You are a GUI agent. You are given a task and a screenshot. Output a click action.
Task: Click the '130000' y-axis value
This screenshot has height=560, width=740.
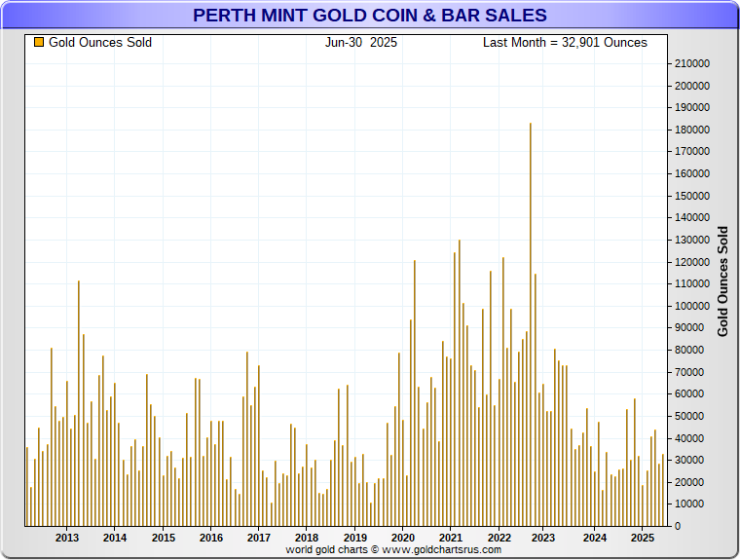click(x=692, y=240)
